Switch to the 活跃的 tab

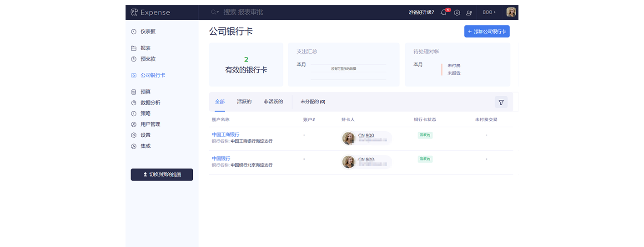pos(244,102)
